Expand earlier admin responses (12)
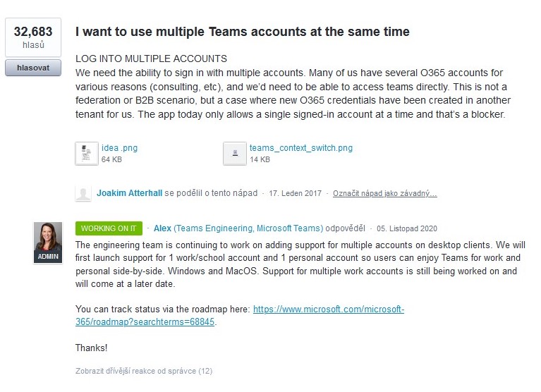 144,371
